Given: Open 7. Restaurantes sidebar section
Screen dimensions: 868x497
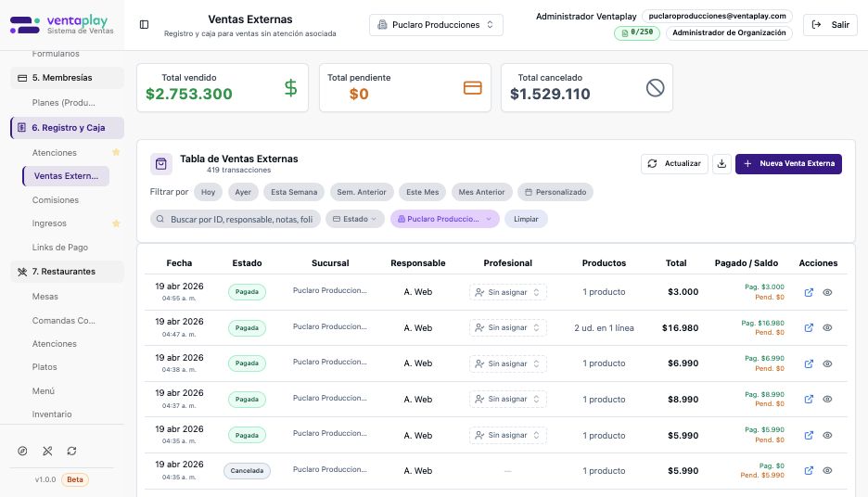Looking at the screenshot, I should click(x=67, y=272).
